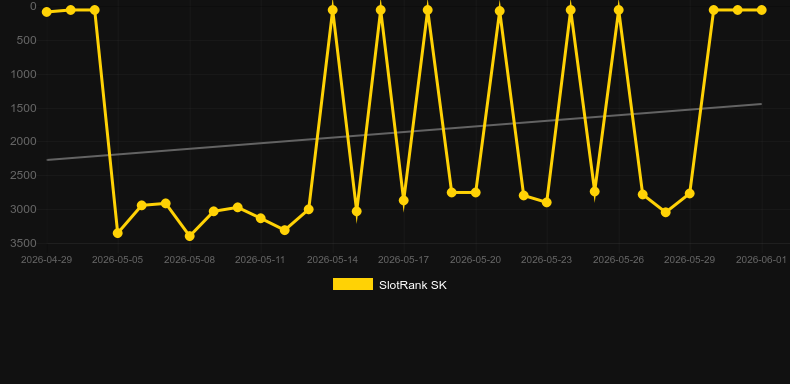The image size is (790, 384).
Task: Click the y-axis value 1500
Action: click(x=24, y=108)
